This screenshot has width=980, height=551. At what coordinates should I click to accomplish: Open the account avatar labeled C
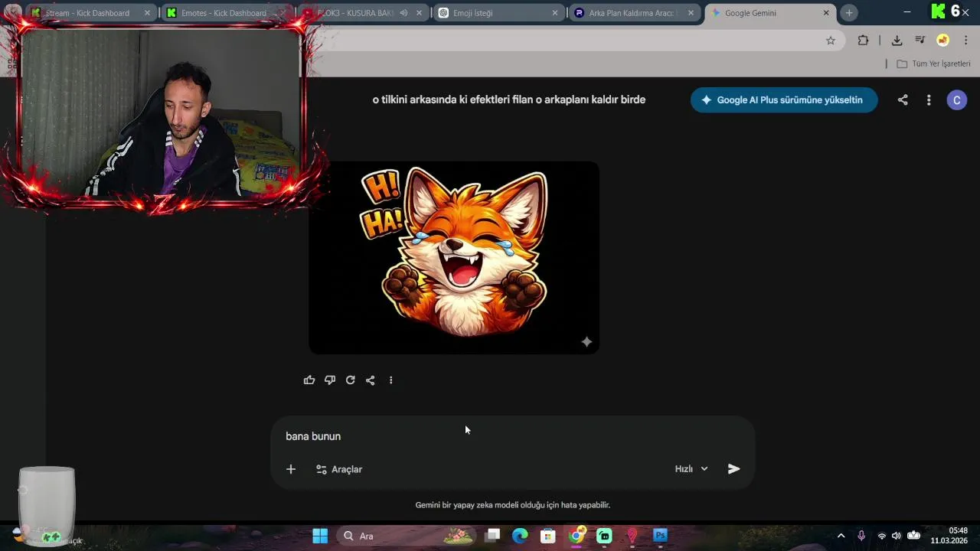[957, 100]
